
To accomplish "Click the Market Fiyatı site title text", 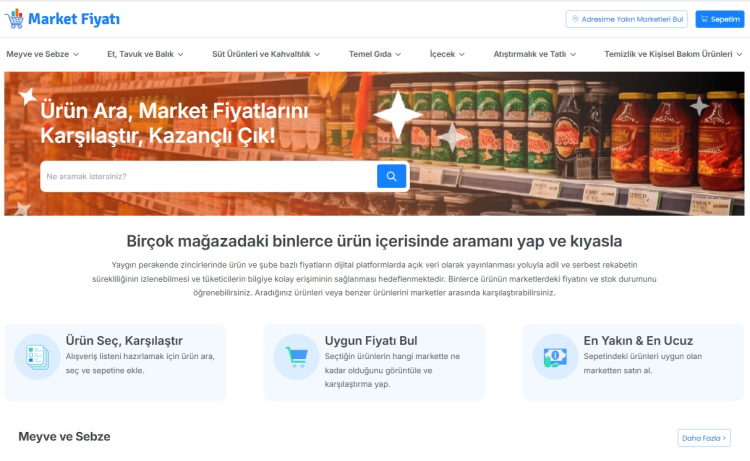I will click(73, 19).
